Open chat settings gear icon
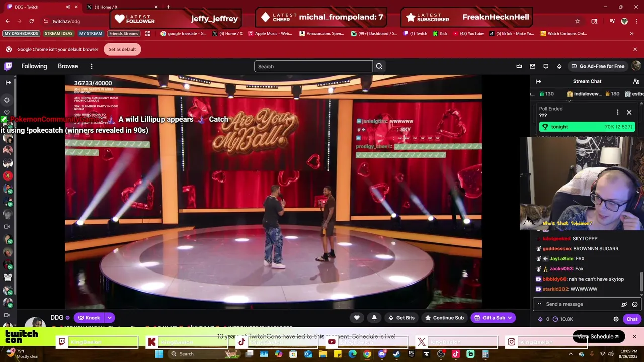Image resolution: width=644 pixels, height=362 pixels. [616, 319]
